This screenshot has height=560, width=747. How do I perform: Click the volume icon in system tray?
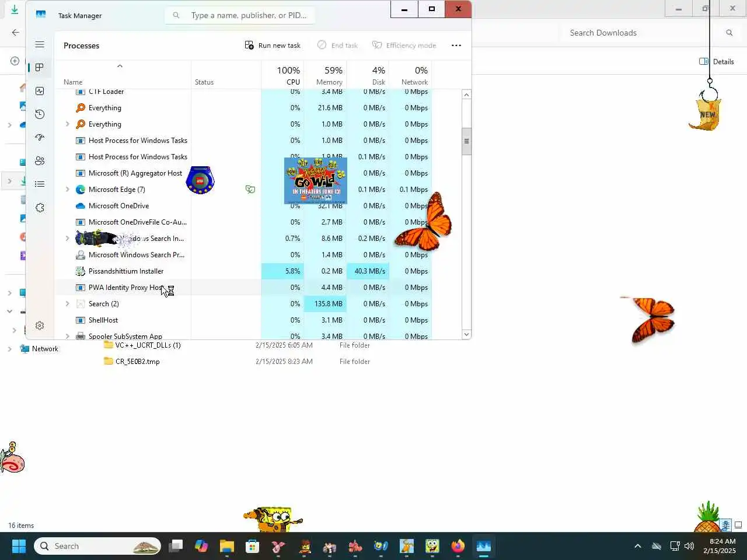pyautogui.click(x=689, y=546)
